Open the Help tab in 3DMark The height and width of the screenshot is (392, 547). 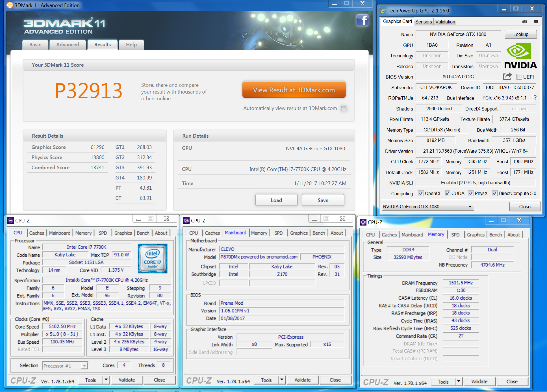pyautogui.click(x=131, y=45)
